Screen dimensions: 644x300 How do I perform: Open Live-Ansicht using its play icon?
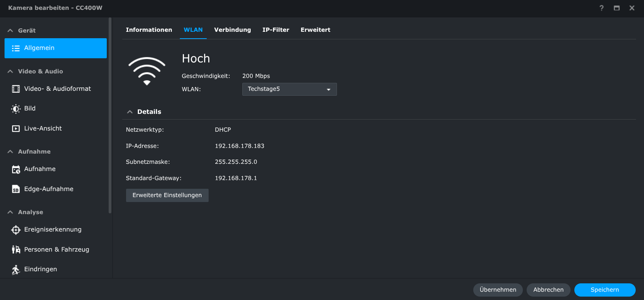tap(16, 129)
